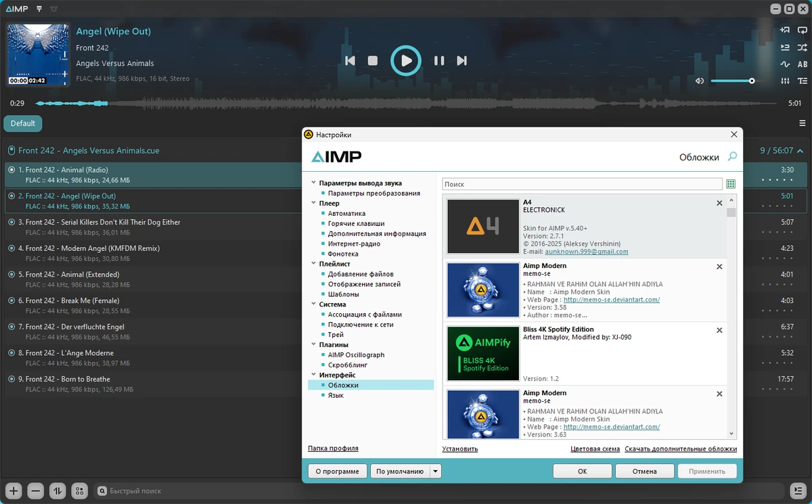Select the A4 skin thumbnail
The height and width of the screenshot is (504, 812).
pos(483,227)
